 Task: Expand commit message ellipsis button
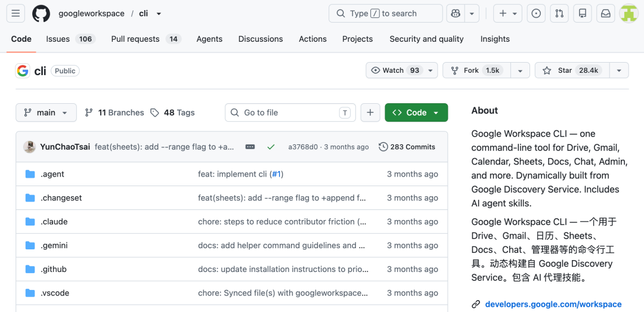pyautogui.click(x=250, y=147)
